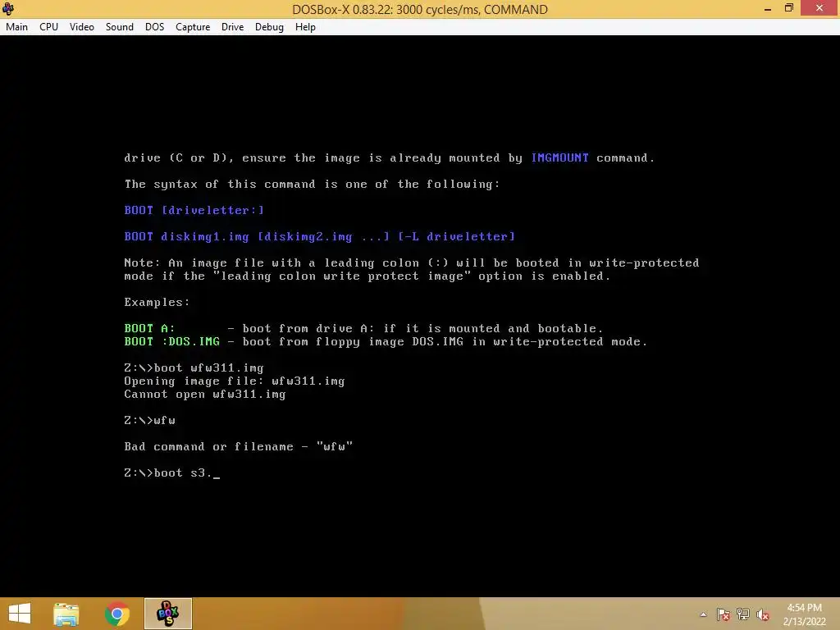Image resolution: width=840 pixels, height=630 pixels.
Task: Click the 'drive (C or D), ensure' line
Action: pyautogui.click(x=390, y=158)
